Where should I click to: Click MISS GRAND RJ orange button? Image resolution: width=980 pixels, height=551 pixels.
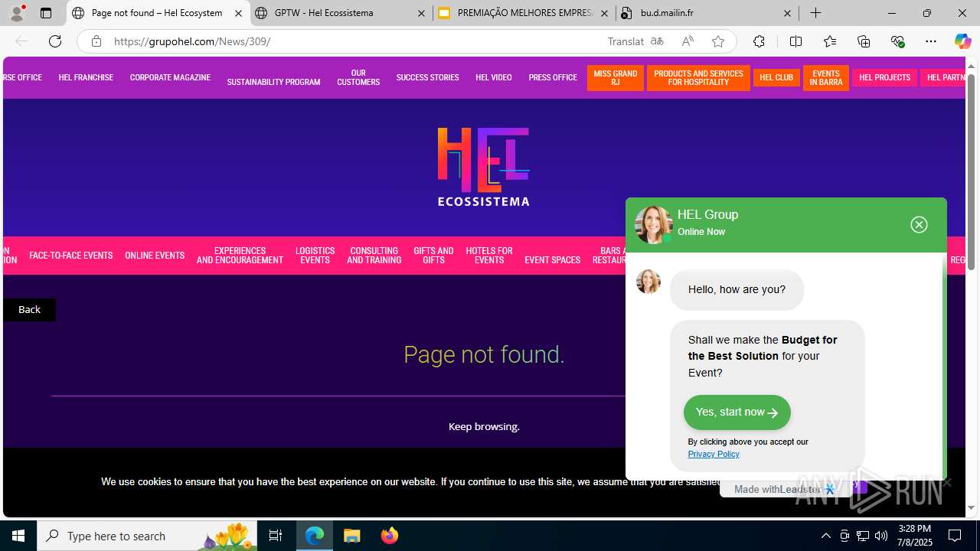[x=616, y=78]
